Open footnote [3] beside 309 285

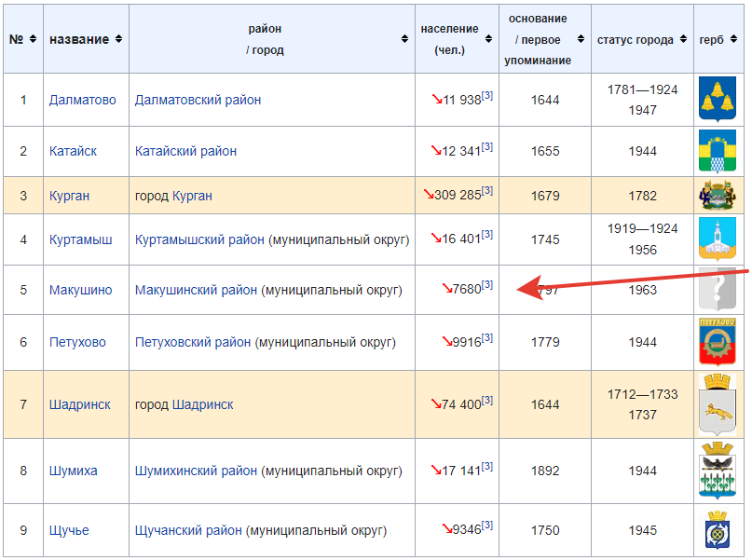coord(487,190)
